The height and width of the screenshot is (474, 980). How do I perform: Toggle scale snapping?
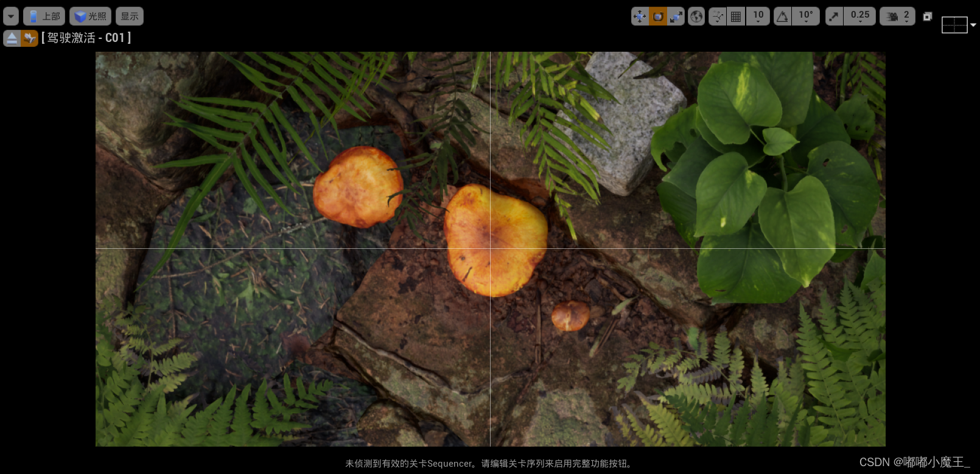[x=834, y=16]
